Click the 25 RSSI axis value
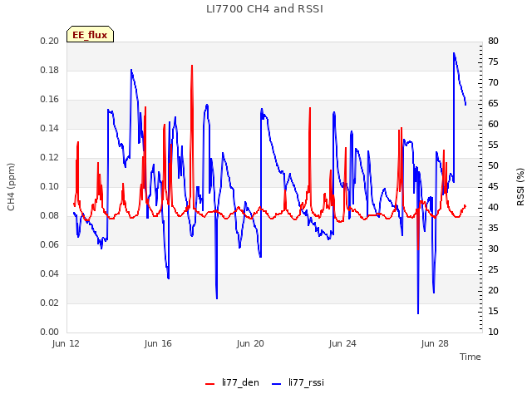The width and height of the screenshot is (532, 399). [x=493, y=269]
